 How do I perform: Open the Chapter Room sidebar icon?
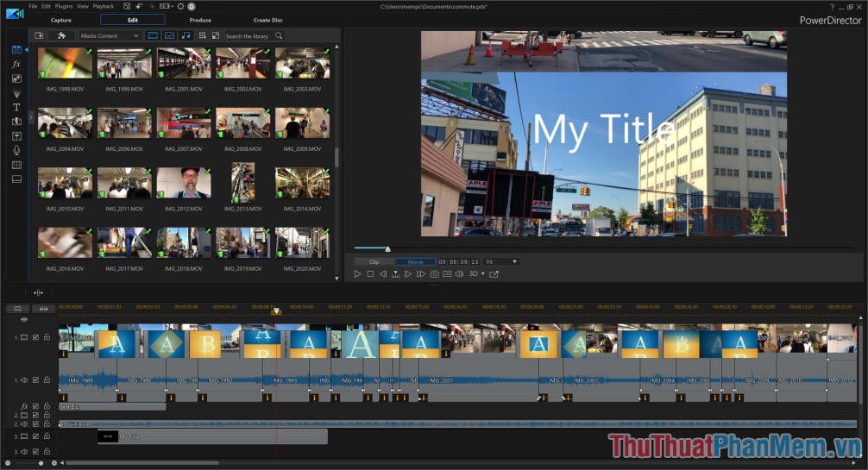(x=16, y=165)
